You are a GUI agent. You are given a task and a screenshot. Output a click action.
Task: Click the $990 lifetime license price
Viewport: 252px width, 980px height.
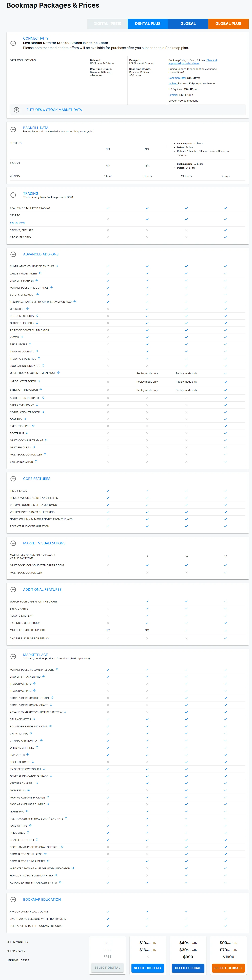point(188,957)
